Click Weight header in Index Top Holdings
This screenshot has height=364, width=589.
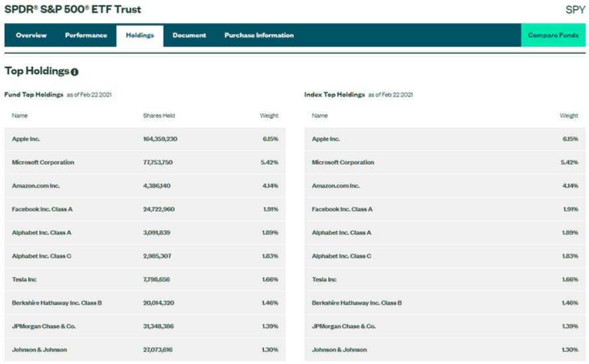tap(568, 116)
